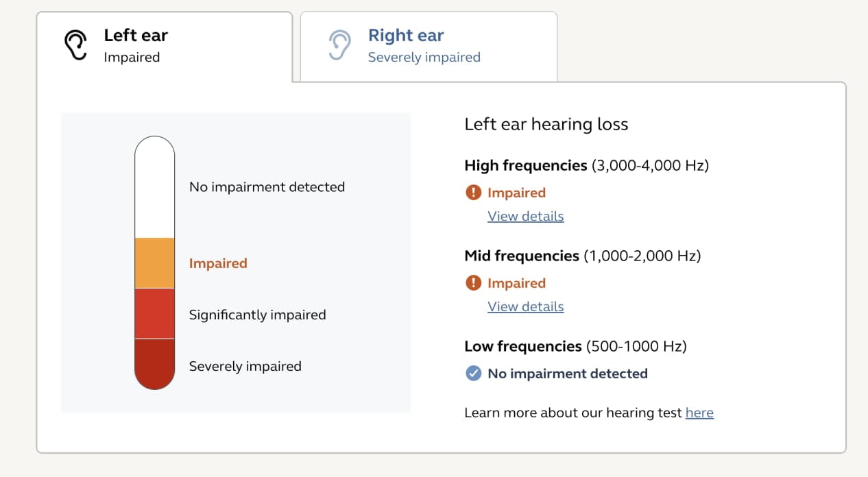This screenshot has height=477, width=868.
Task: Click the ear outline in the Right ear tab
Action: 341,45
